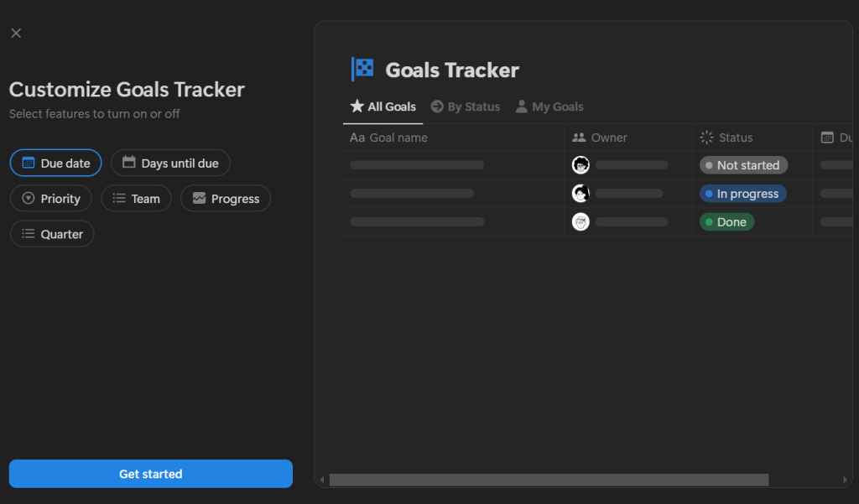
Task: Click the In progress status tag
Action: click(x=743, y=194)
